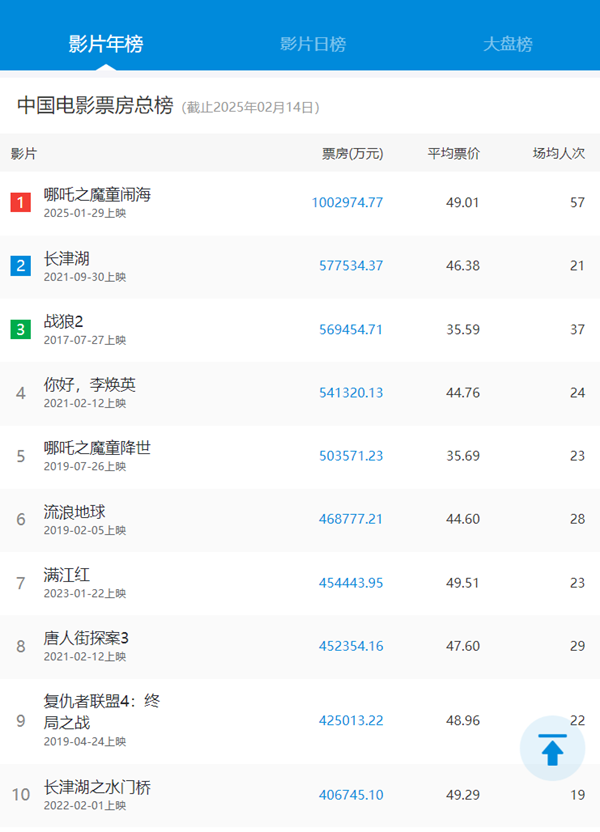Image resolution: width=600 pixels, height=832 pixels.
Task: Click release date 2019-07-26上映
Action: [85, 466]
